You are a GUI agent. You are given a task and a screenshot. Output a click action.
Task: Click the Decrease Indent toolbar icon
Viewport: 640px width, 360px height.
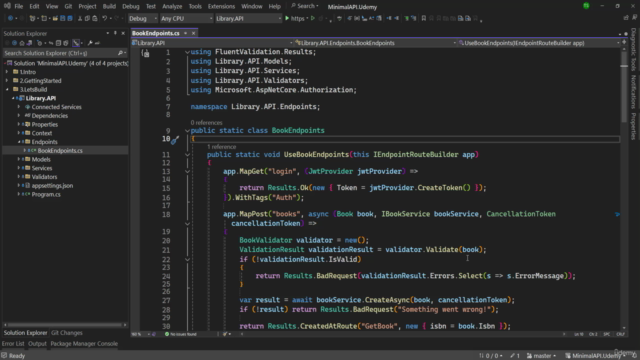(389, 18)
